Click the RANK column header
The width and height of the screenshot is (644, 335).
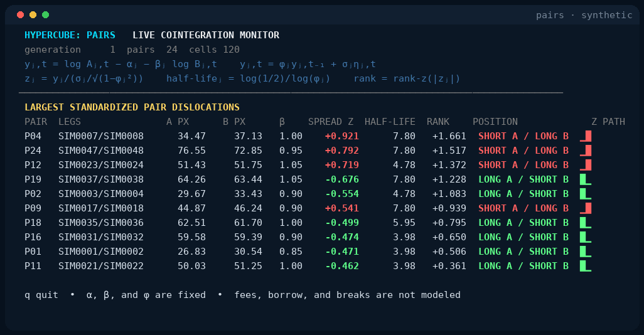click(438, 122)
